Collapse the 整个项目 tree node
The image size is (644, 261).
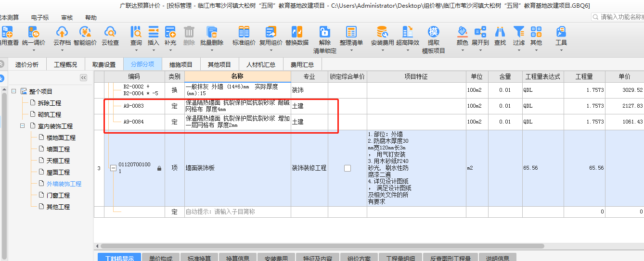(13, 91)
